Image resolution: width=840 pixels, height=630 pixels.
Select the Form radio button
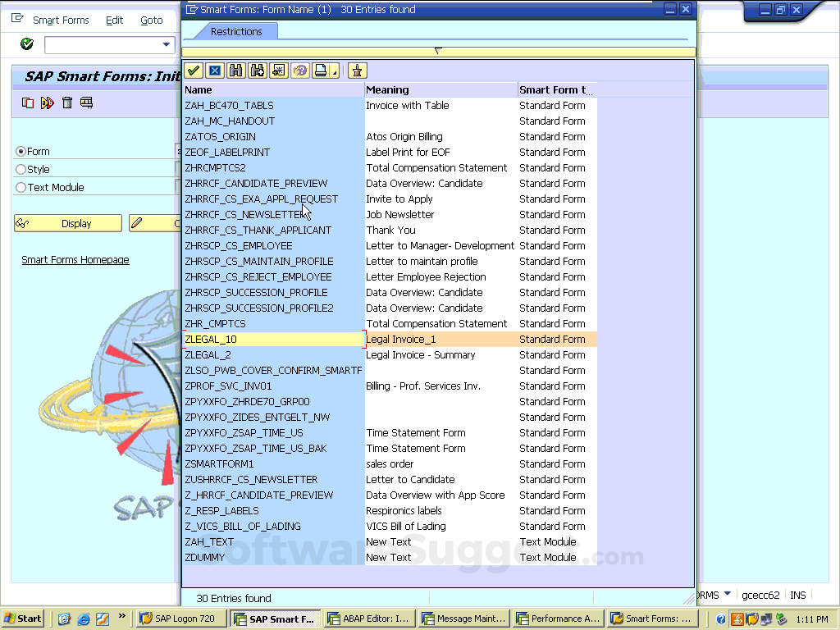(21, 152)
